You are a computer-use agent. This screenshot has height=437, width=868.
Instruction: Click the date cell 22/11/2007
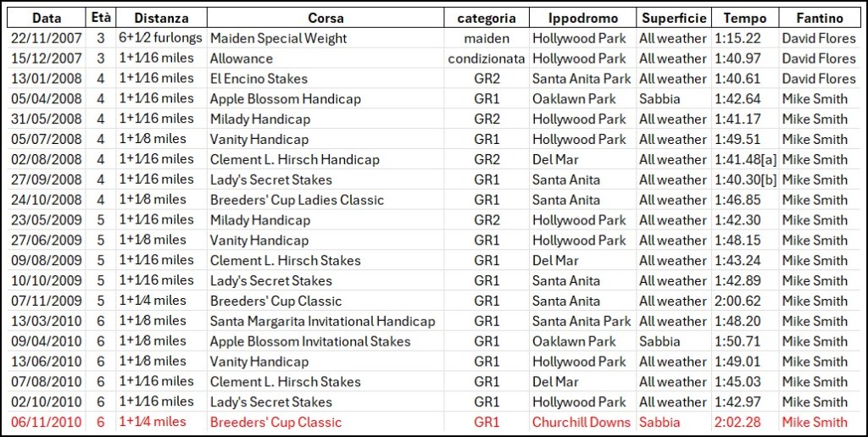click(x=46, y=38)
